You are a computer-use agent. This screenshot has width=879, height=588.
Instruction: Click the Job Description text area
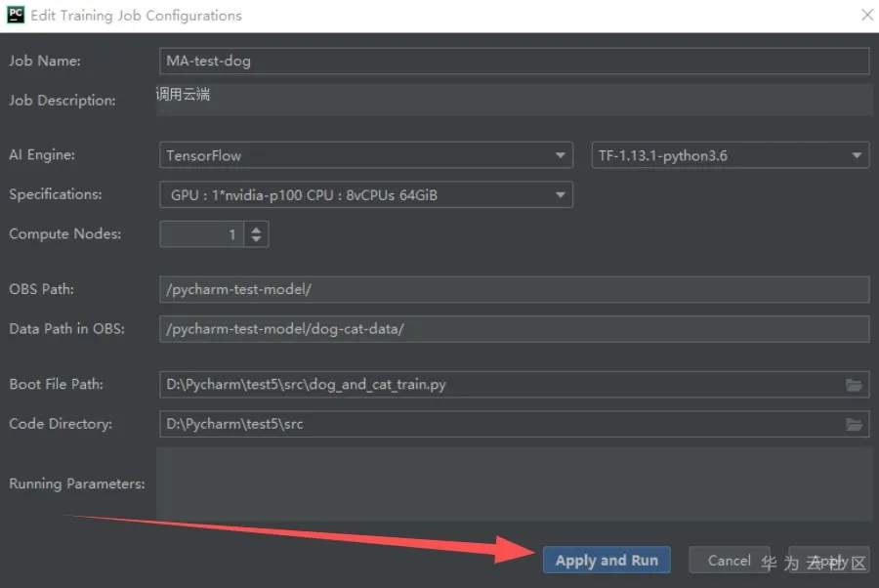pos(514,100)
